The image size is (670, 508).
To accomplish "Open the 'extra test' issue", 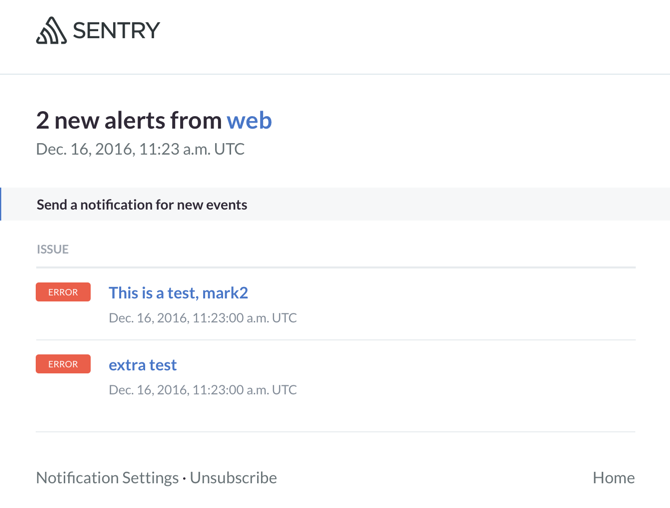I will pos(143,365).
